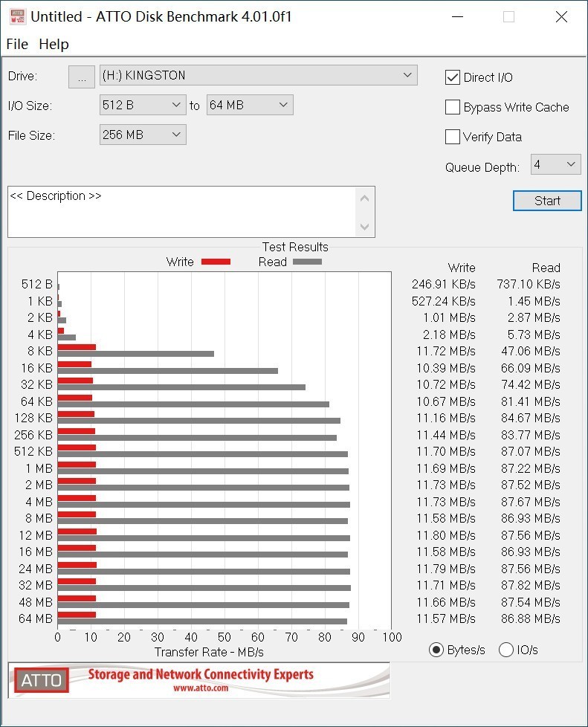The image size is (588, 727).
Task: Click the 64 MB row label in chart
Action: click(36, 618)
